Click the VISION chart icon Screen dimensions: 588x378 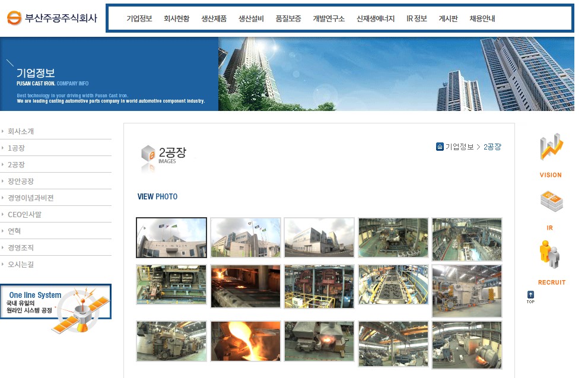tap(551, 148)
